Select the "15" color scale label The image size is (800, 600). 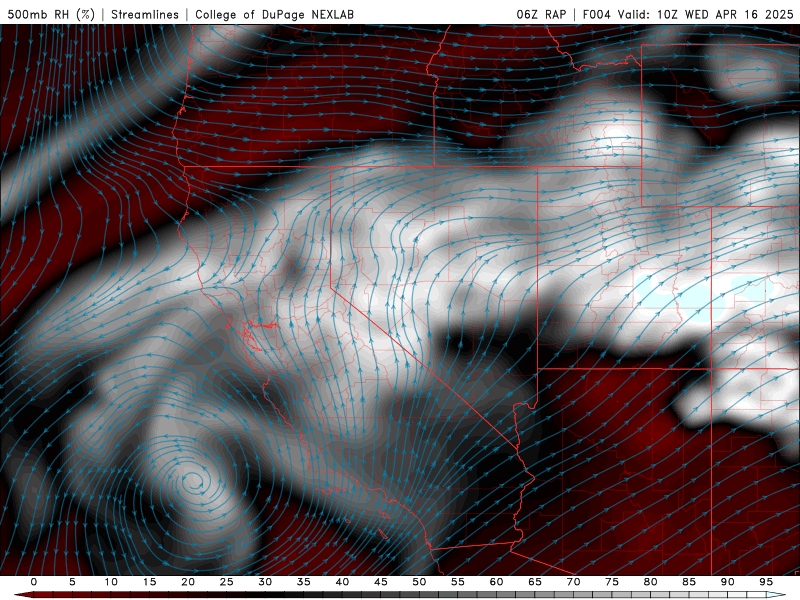pyautogui.click(x=149, y=582)
